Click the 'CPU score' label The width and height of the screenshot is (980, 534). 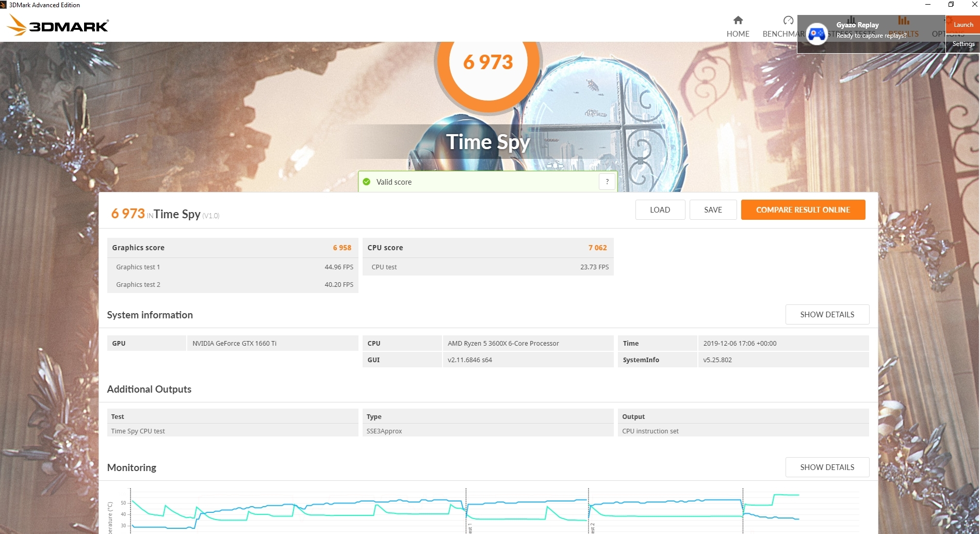click(x=385, y=248)
